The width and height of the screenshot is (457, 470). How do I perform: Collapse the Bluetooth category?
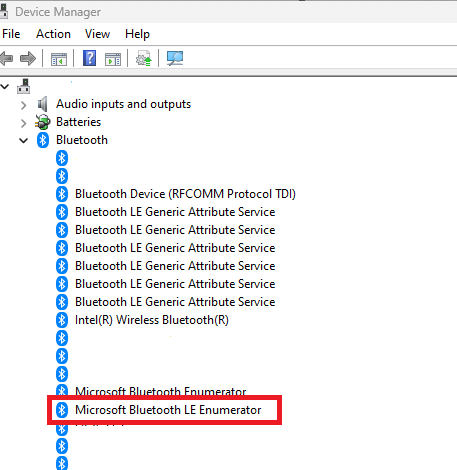23,141
